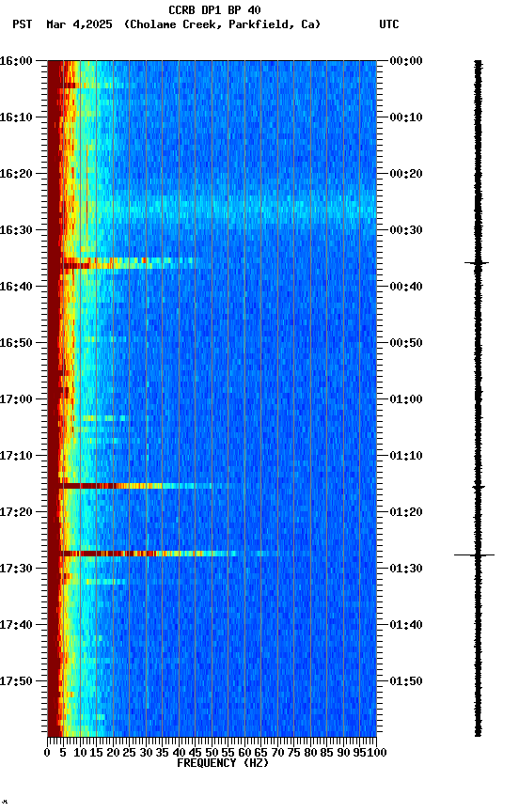This screenshot has width=519, height=812.
Task: Click the 01:30 UTC time label
Action: coord(406,570)
